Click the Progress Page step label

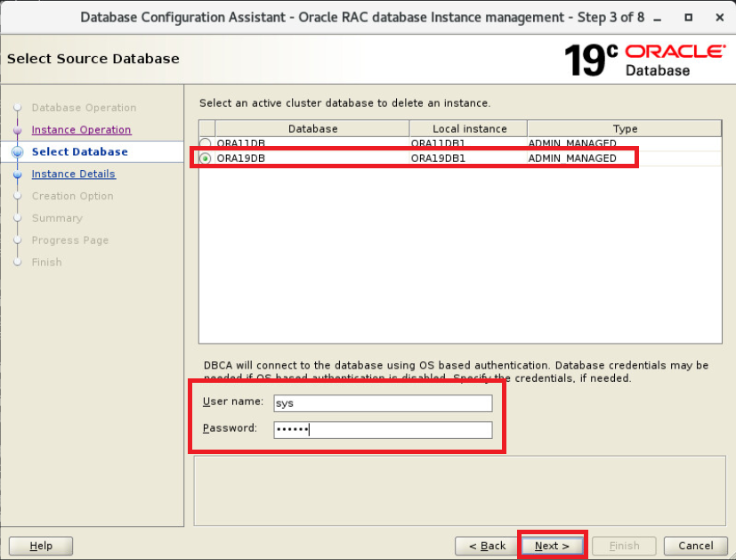point(70,239)
